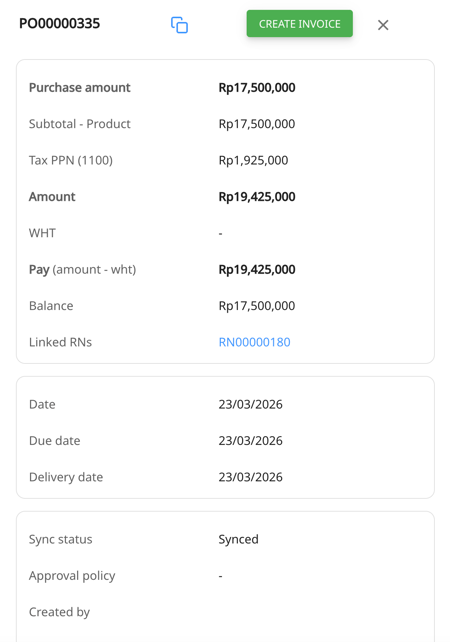
Task: Click the Sync status label
Action: [x=61, y=539]
